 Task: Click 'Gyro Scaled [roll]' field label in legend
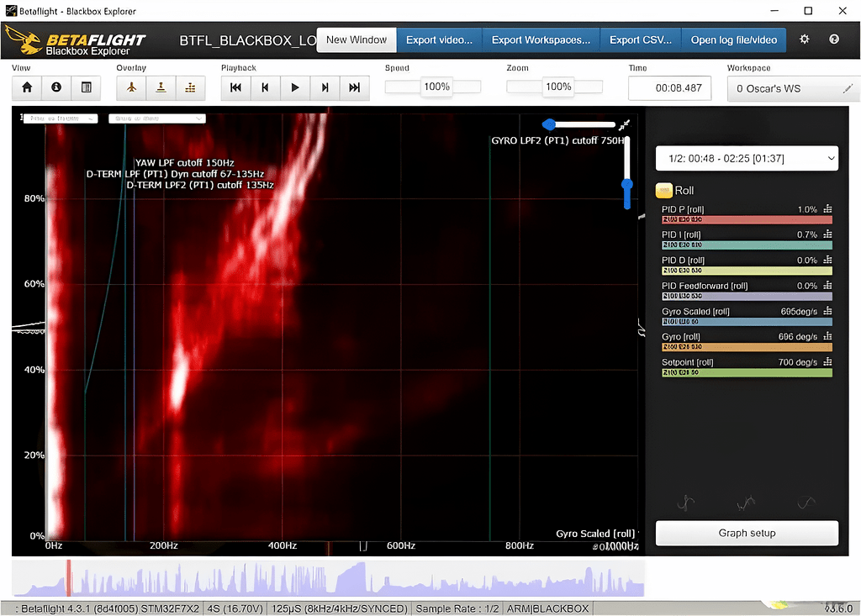pos(695,311)
